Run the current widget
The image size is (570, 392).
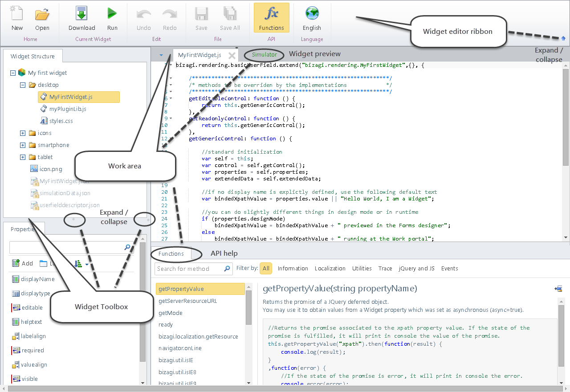[x=112, y=18]
